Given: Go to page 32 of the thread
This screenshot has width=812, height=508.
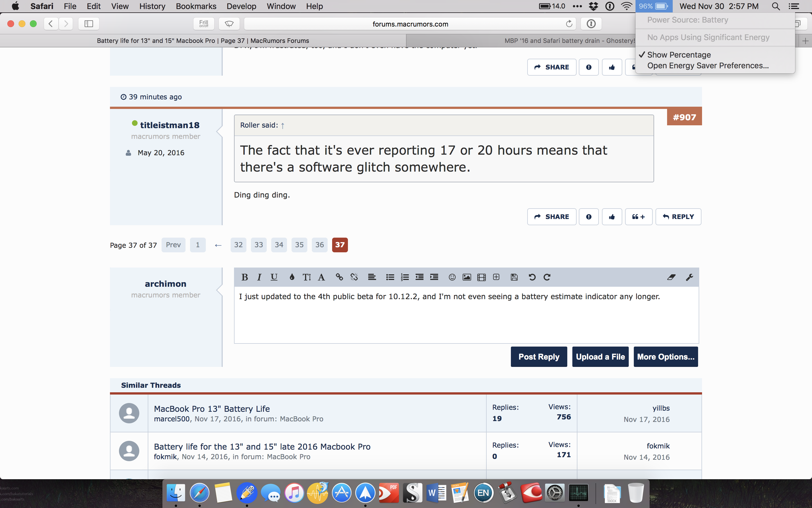Looking at the screenshot, I should click(x=238, y=245).
